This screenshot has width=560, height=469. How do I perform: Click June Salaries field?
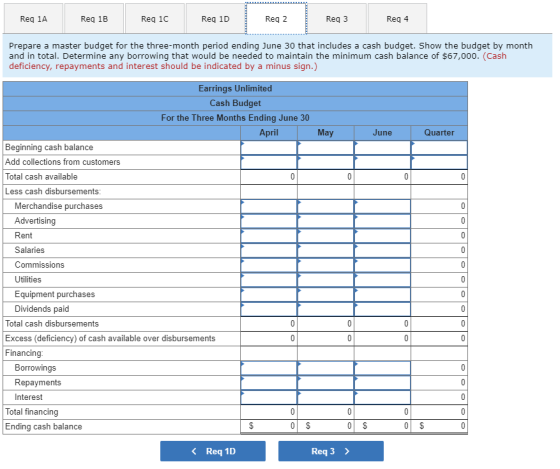point(382,250)
